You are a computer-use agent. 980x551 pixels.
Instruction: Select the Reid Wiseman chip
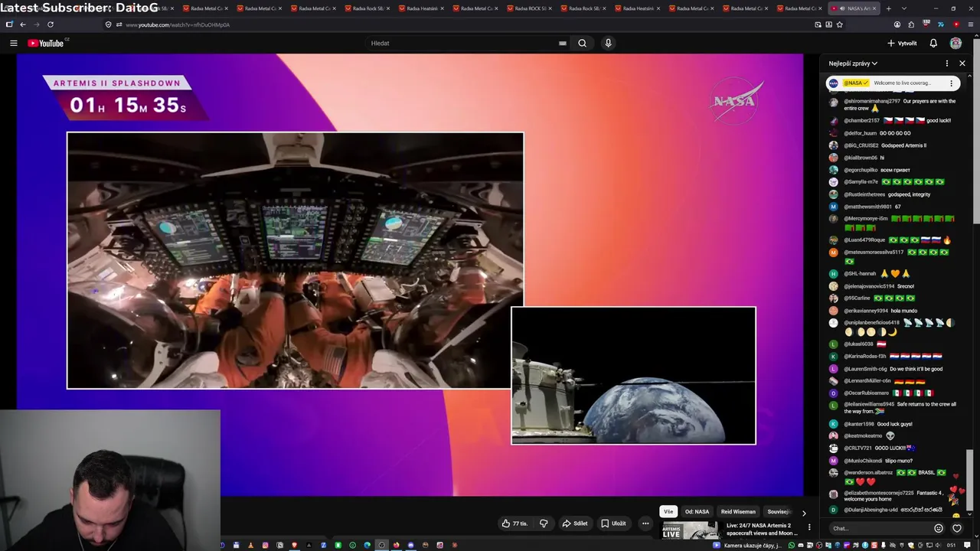point(738,512)
